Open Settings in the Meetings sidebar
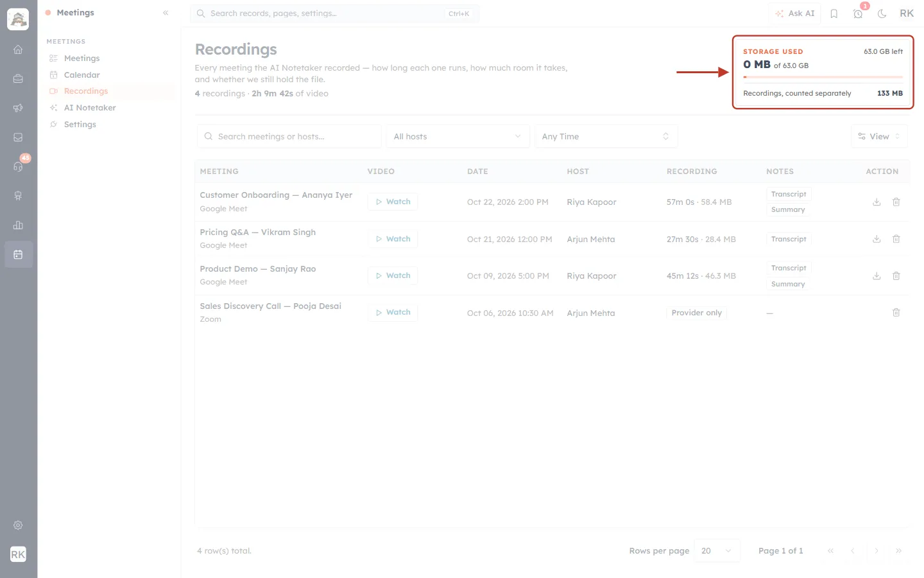 pyautogui.click(x=80, y=125)
